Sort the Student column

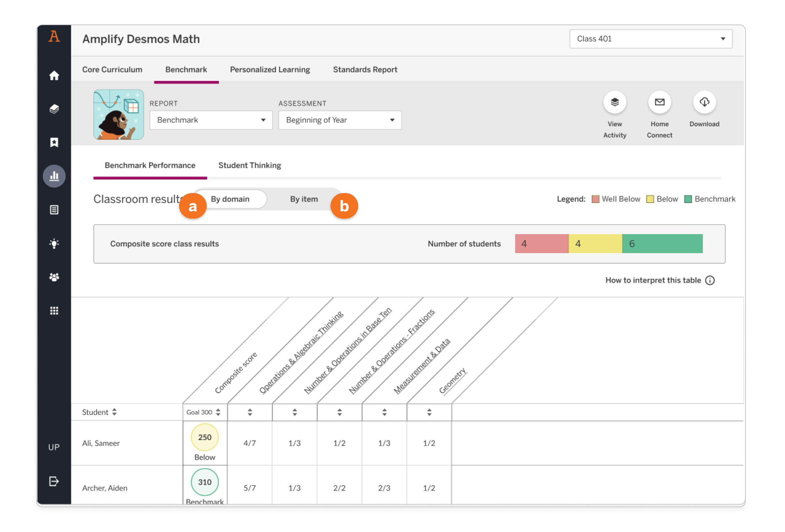coord(114,412)
